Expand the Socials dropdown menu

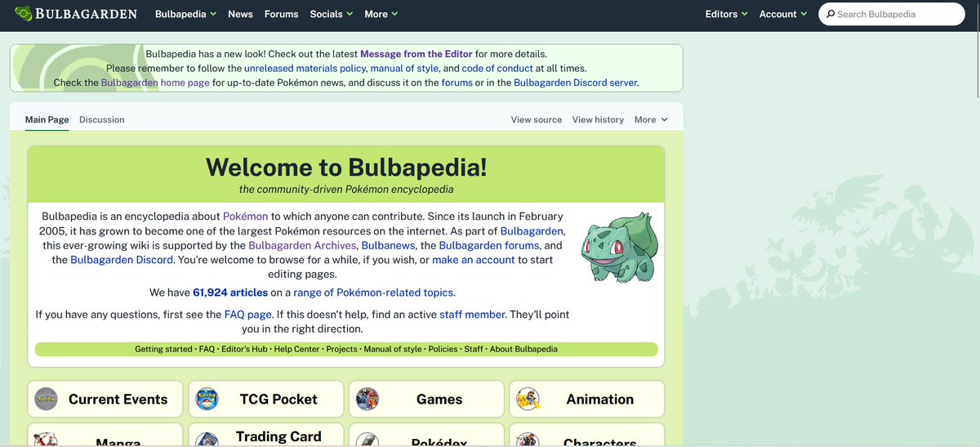click(x=332, y=14)
